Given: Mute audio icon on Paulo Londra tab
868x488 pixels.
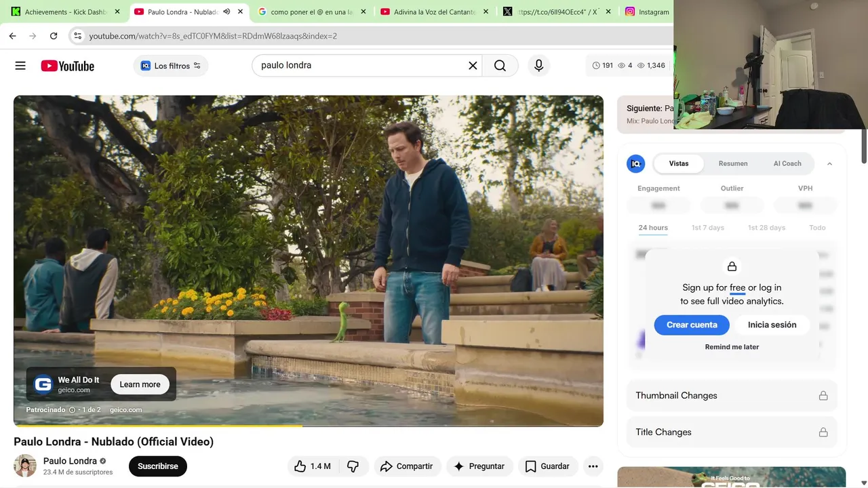Looking at the screenshot, I should click(226, 12).
